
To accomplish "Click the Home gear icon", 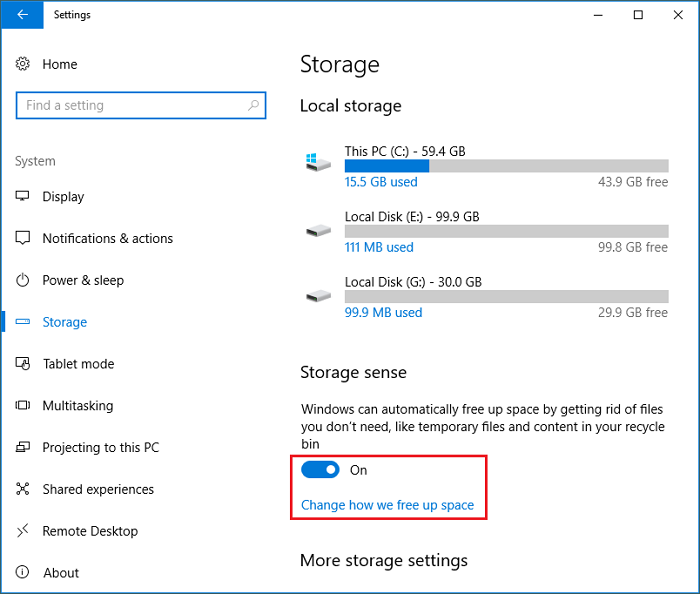I will coord(23,64).
